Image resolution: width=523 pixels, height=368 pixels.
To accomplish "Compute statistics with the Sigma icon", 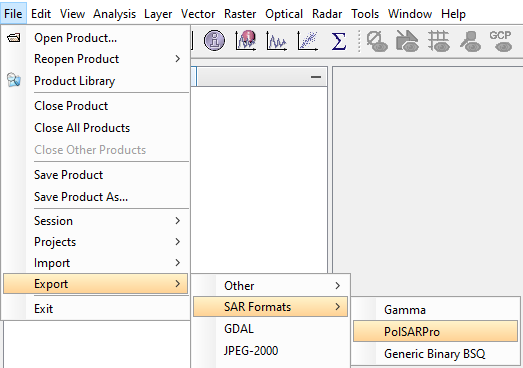I will click(x=338, y=41).
